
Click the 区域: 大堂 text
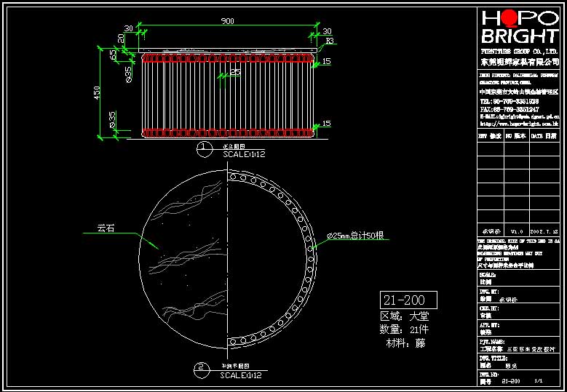(405, 316)
